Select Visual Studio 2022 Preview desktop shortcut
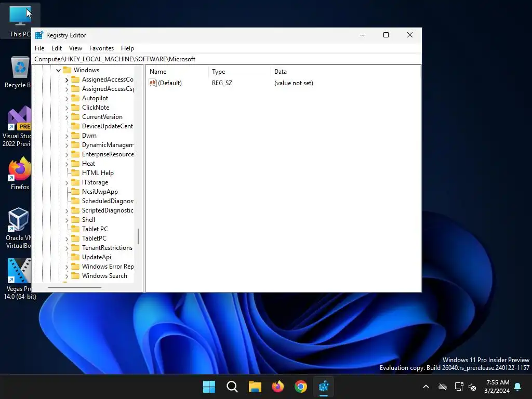 click(x=16, y=127)
